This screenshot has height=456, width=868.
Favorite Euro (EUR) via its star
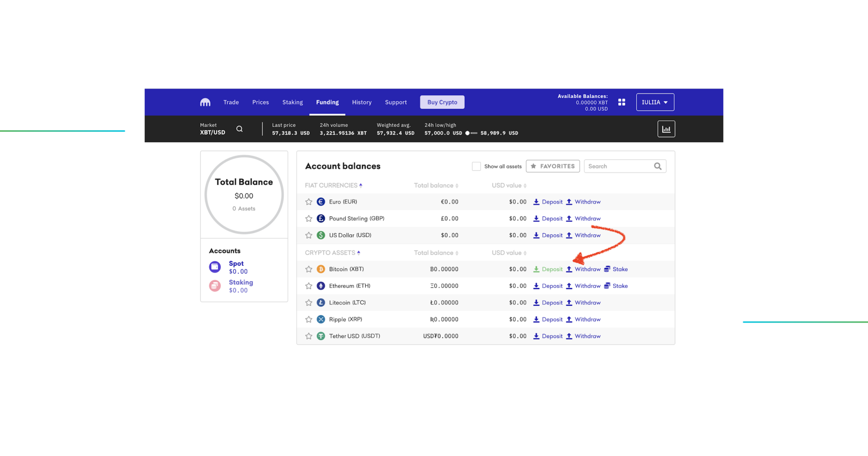309,202
